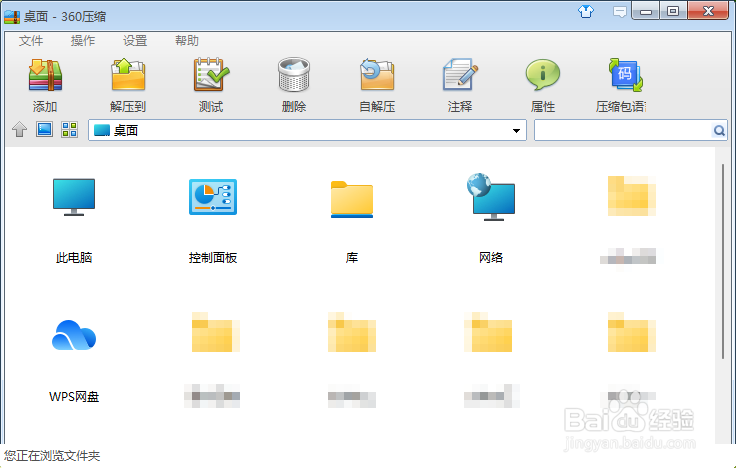Show 属性 properties info icon

[543, 75]
